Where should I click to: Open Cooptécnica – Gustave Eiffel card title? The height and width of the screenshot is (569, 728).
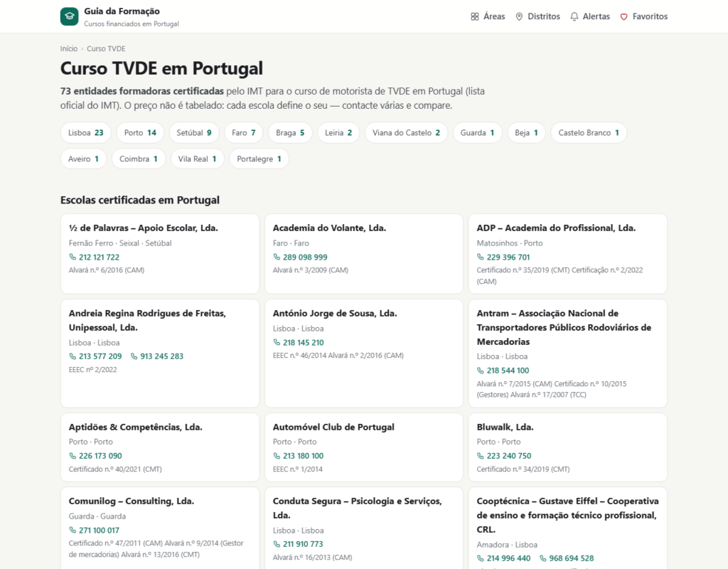[x=568, y=515]
